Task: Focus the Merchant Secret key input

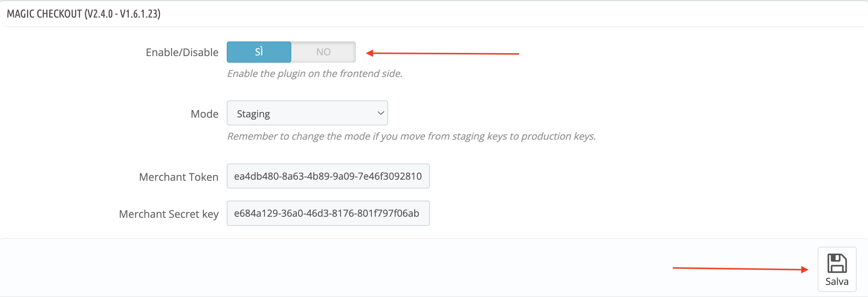Action: pyautogui.click(x=328, y=213)
